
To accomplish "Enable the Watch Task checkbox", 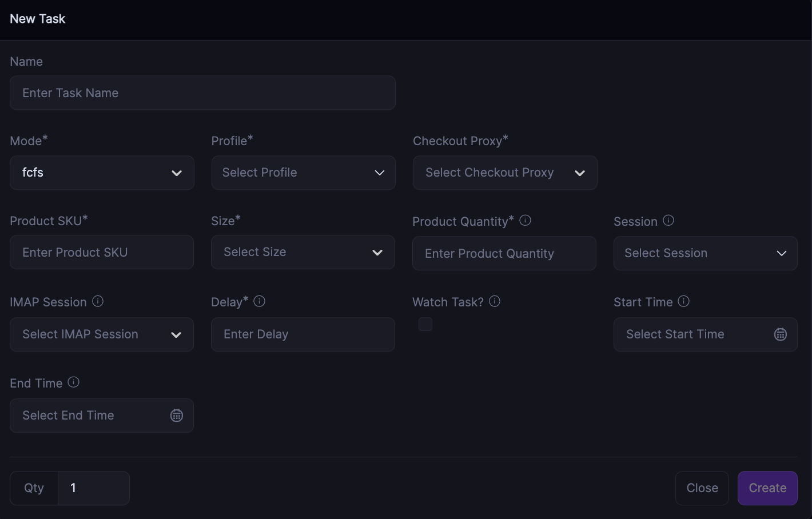I will [x=425, y=325].
